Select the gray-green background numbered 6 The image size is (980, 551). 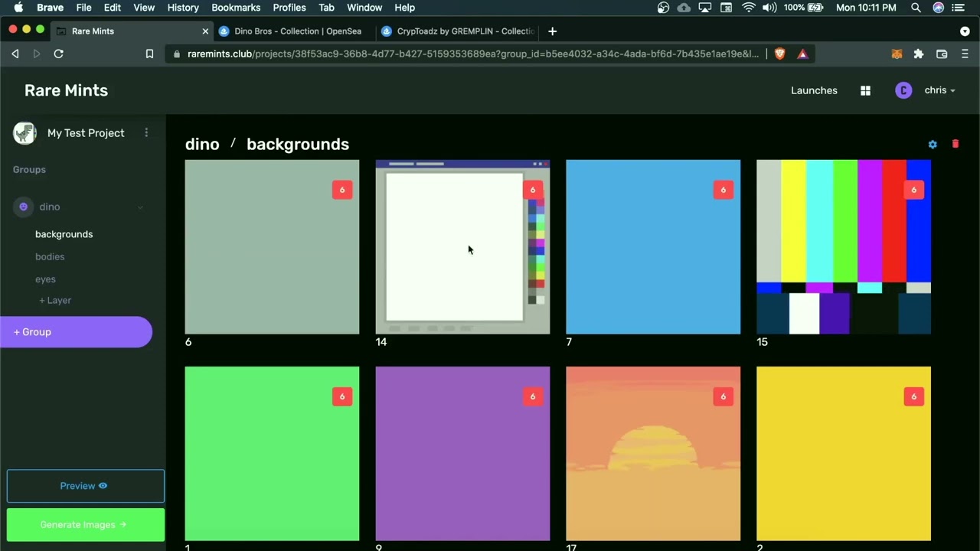point(272,246)
